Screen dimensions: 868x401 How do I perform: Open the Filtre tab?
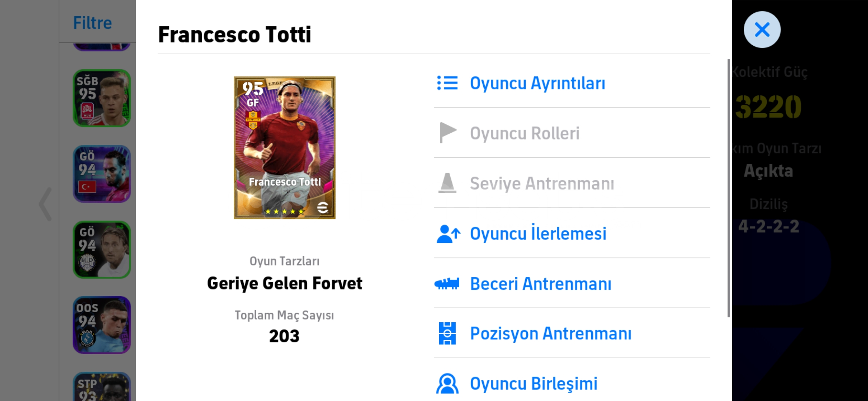[92, 23]
